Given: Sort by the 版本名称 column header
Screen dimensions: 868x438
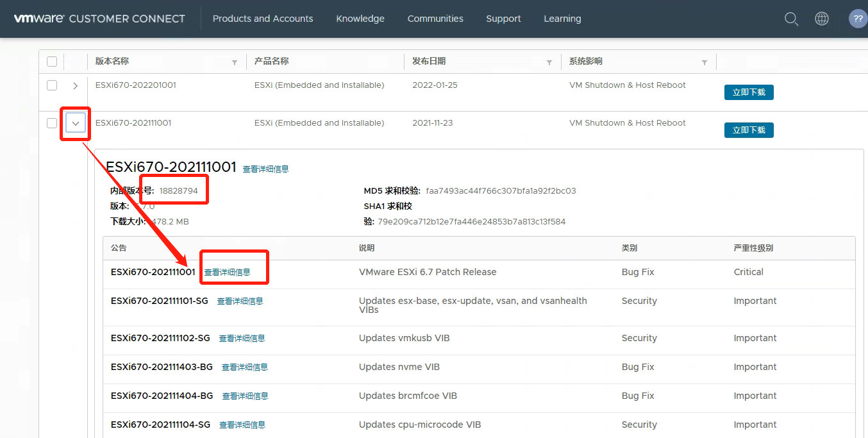Looking at the screenshot, I should 112,61.
